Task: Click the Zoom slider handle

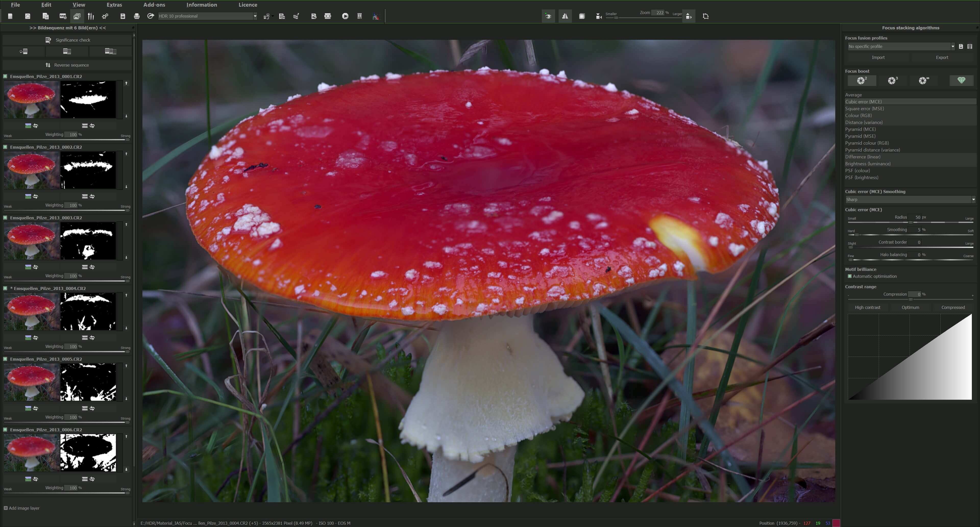Action: pyautogui.click(x=616, y=18)
